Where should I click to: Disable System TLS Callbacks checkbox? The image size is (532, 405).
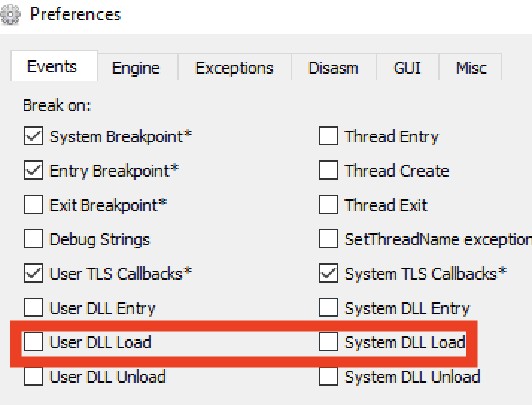(x=329, y=274)
